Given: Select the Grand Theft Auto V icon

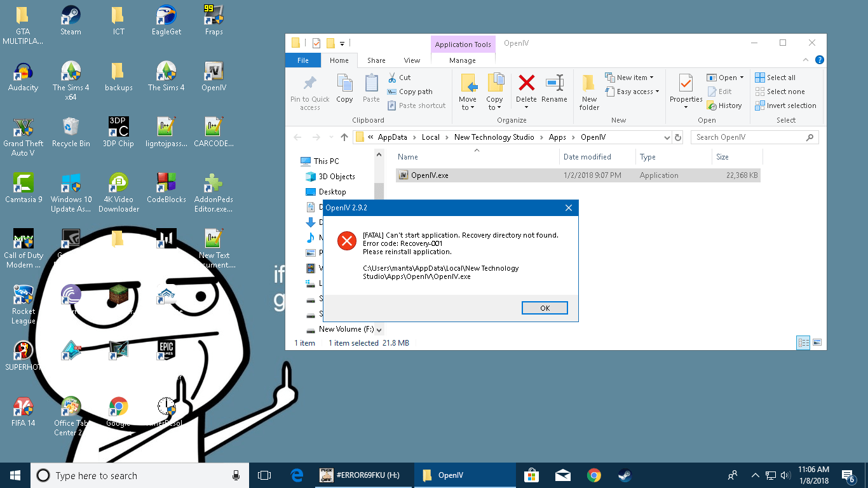Looking at the screenshot, I should click(23, 137).
